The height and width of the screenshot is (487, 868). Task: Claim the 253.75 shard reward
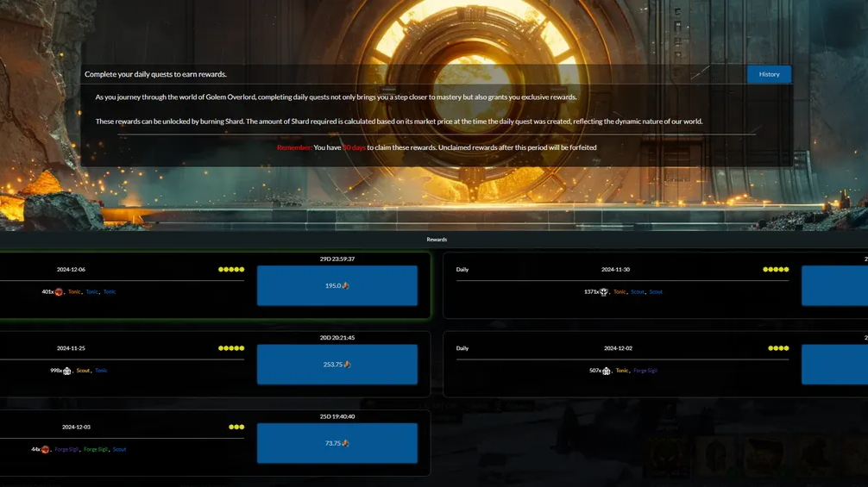pyautogui.click(x=337, y=365)
